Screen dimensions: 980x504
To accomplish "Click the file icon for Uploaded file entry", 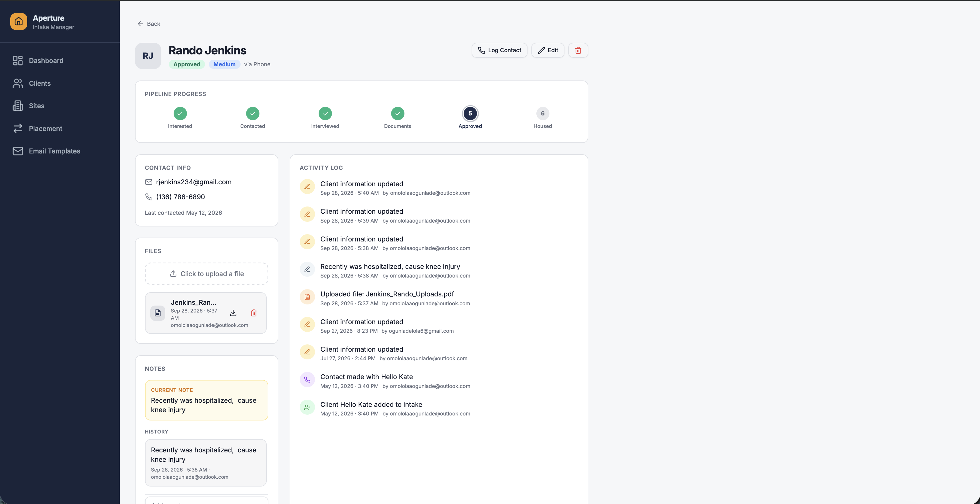I will tap(307, 297).
